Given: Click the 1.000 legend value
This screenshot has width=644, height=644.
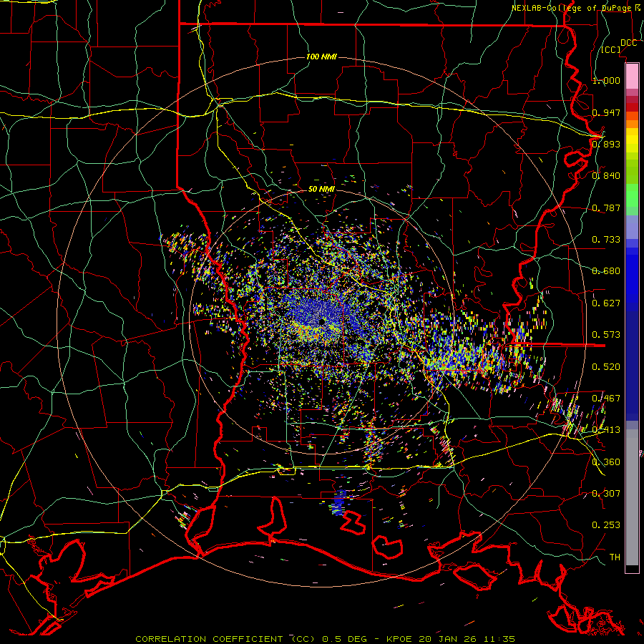Looking at the screenshot, I should pos(606,80).
